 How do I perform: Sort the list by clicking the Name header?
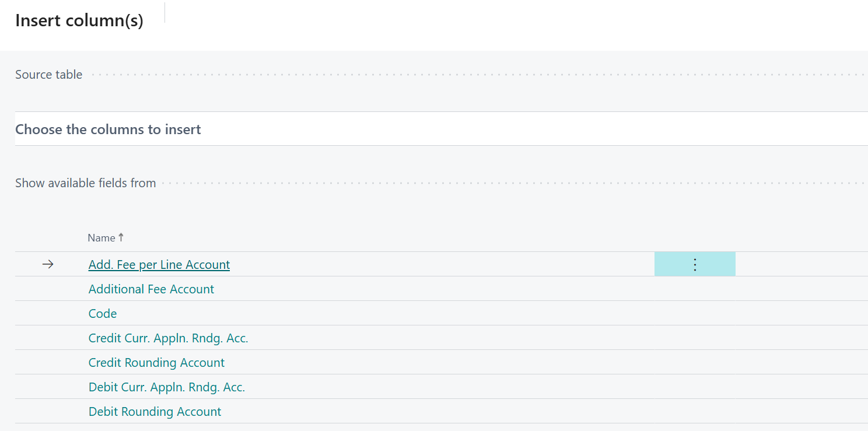(x=100, y=237)
